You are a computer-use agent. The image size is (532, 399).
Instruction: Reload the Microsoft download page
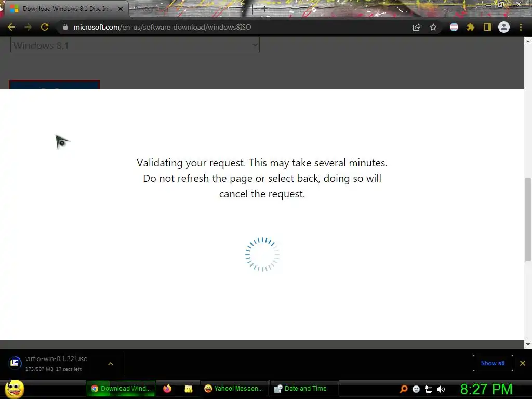(45, 27)
